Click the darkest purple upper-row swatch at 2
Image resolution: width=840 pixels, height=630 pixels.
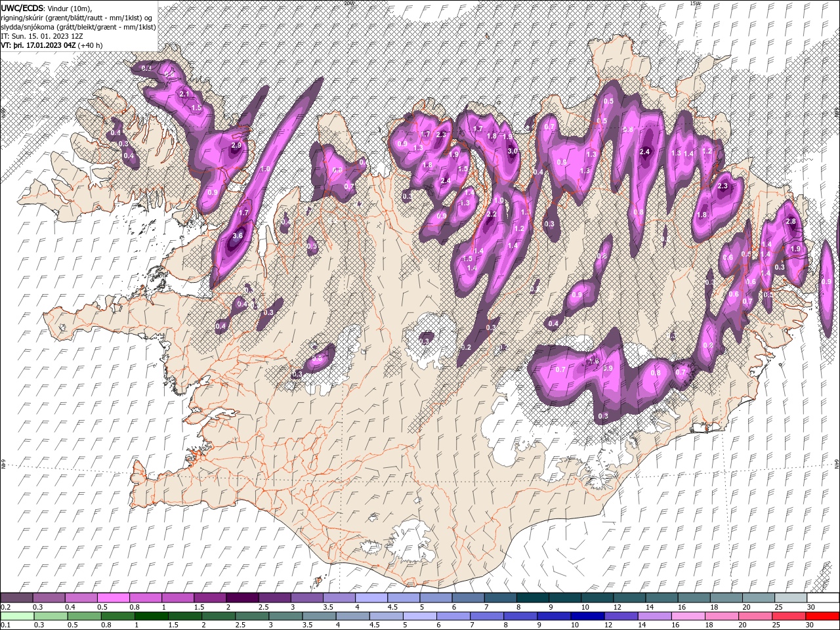(x=242, y=598)
